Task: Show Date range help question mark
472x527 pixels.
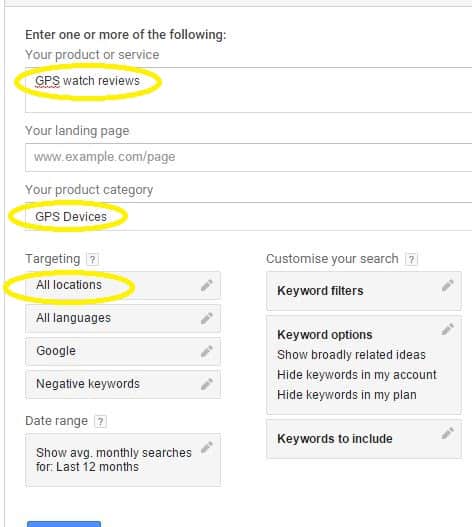Action: click(x=100, y=421)
